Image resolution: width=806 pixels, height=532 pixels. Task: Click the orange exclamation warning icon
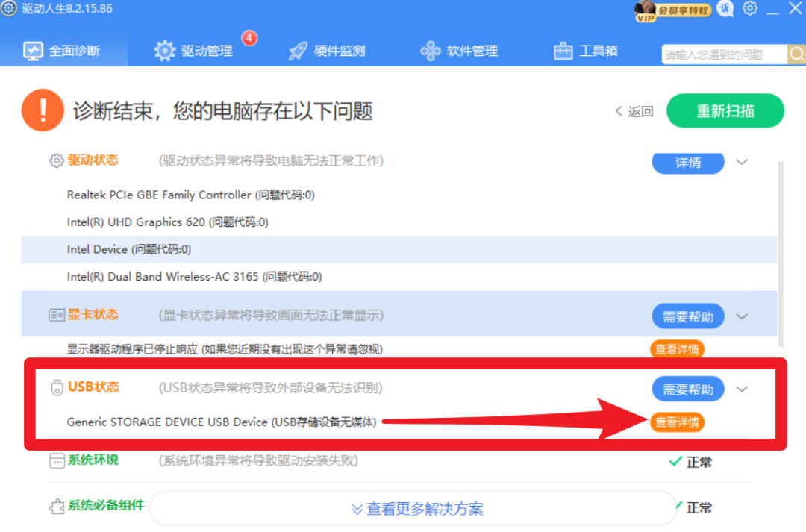[x=43, y=110]
